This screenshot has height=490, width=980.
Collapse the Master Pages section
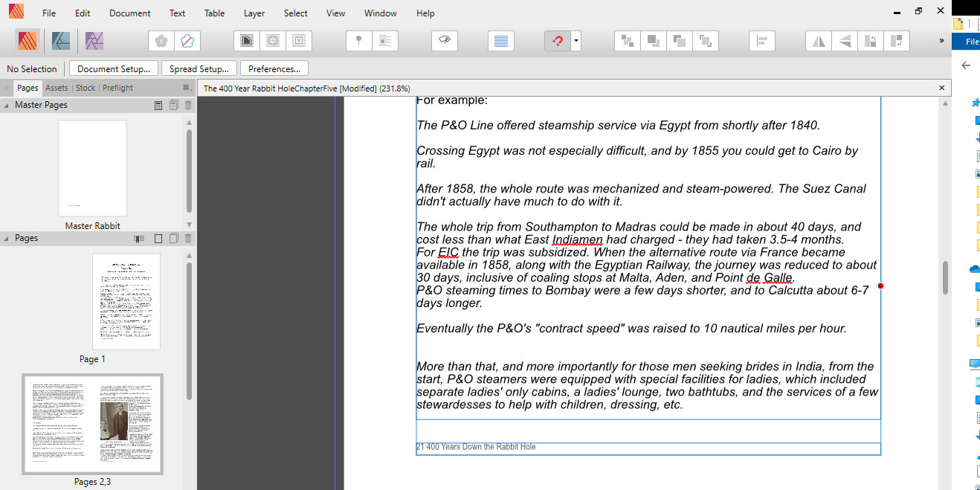click(7, 105)
